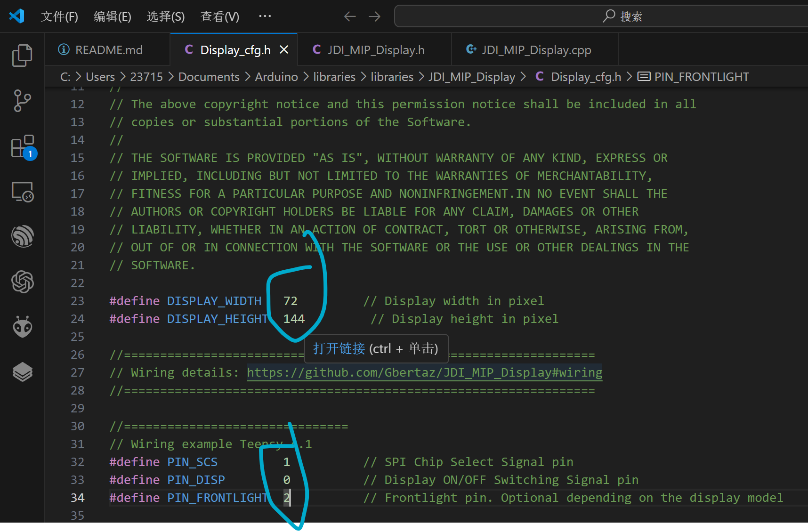This screenshot has width=808, height=532.
Task: Go back with the left arrow
Action: [350, 16]
